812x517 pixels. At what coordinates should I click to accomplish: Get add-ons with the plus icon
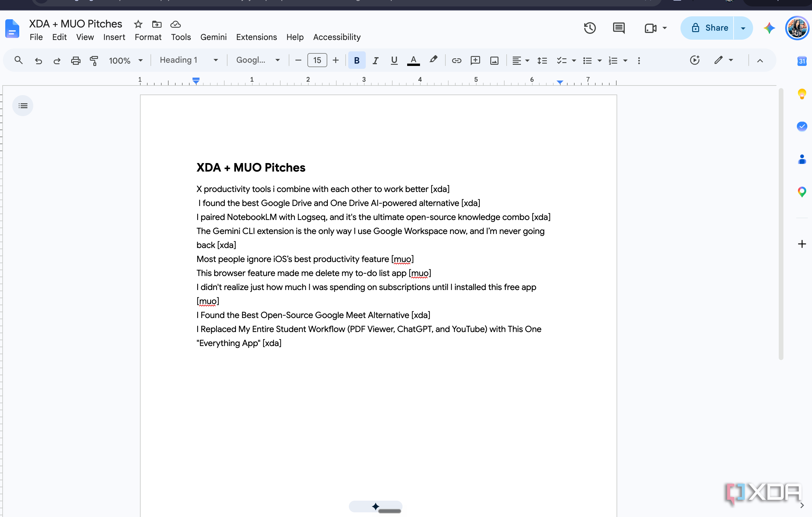801,244
